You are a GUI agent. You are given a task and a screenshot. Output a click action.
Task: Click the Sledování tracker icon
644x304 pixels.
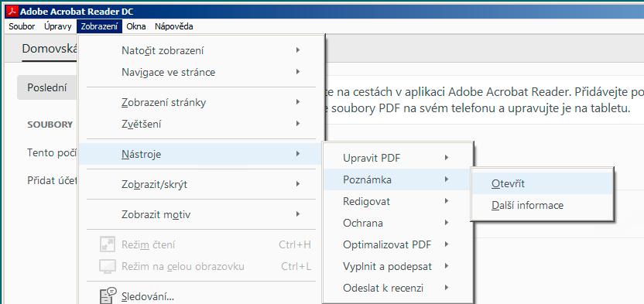[108, 295]
